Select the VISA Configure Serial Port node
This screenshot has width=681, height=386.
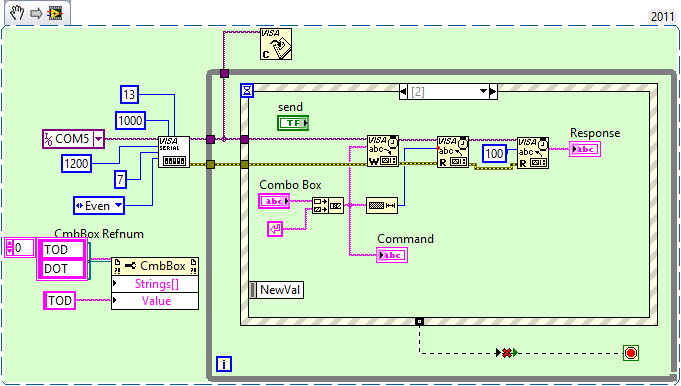click(174, 152)
